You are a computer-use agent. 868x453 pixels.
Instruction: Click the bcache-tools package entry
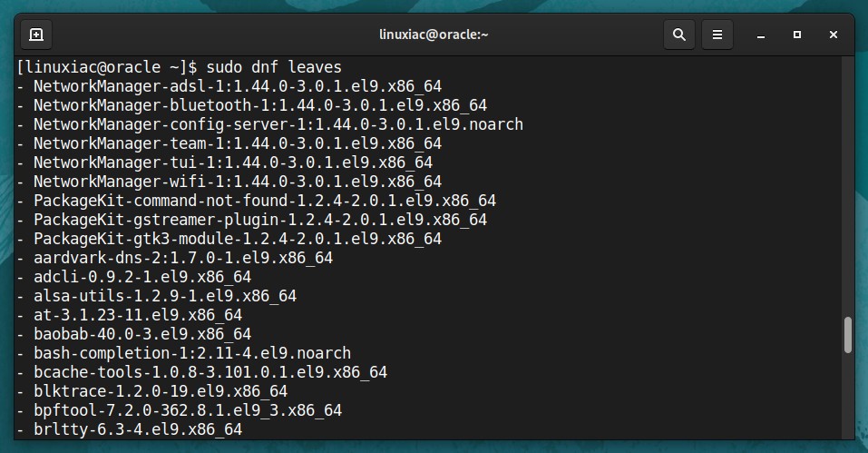[202, 372]
